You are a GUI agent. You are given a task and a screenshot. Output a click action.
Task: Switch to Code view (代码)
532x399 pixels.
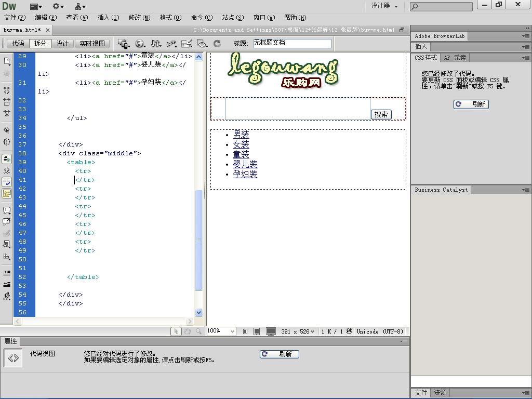click(18, 44)
